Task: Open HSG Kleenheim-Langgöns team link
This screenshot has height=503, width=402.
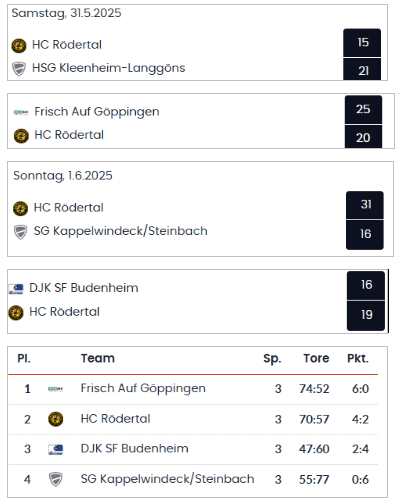Action: pos(108,68)
